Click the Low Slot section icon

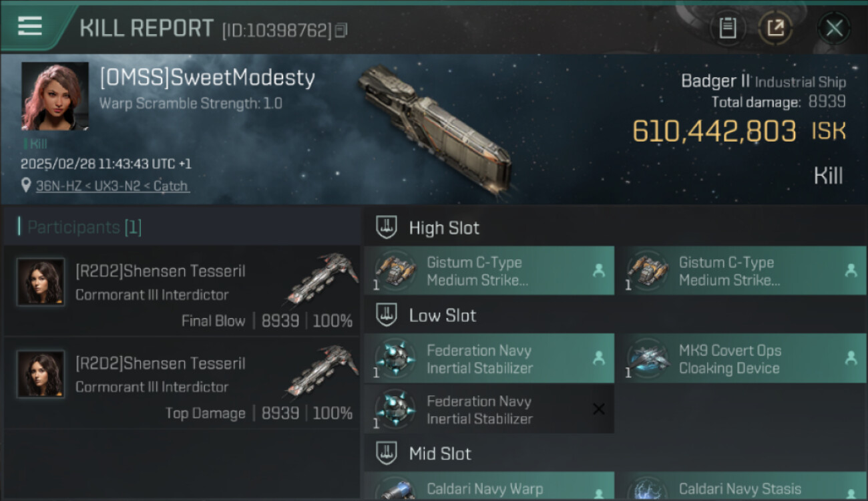(x=387, y=315)
